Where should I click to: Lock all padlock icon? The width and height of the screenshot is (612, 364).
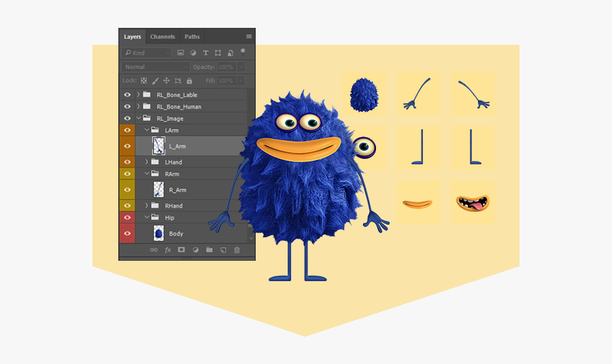(189, 81)
